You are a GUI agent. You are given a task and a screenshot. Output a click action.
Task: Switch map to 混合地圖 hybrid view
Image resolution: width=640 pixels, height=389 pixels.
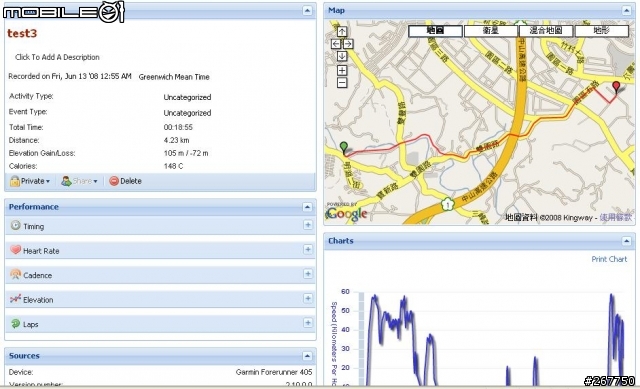(546, 31)
